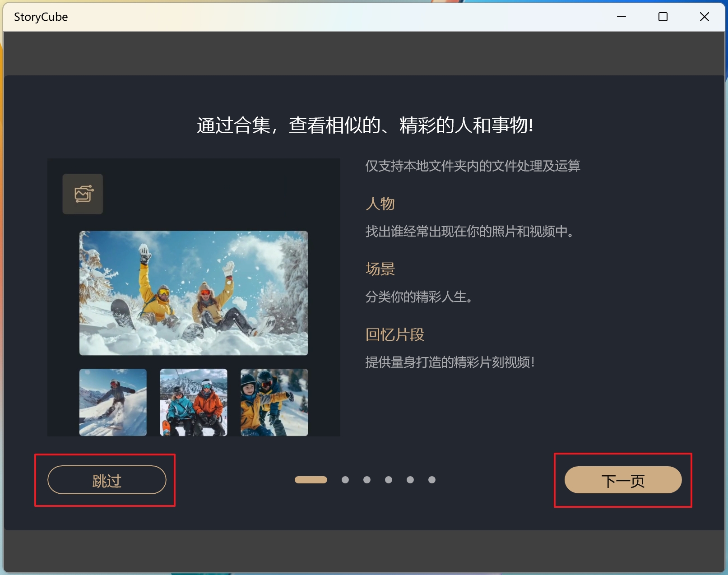Go to fifth page indicator dot
This screenshot has width=728, height=575.
coord(410,480)
